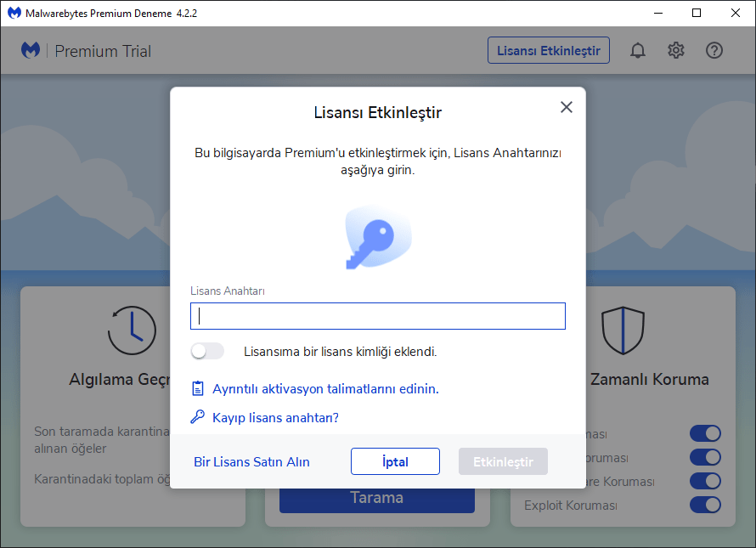Click Premium Trial header text
This screenshot has width=756, height=548.
coord(103,51)
